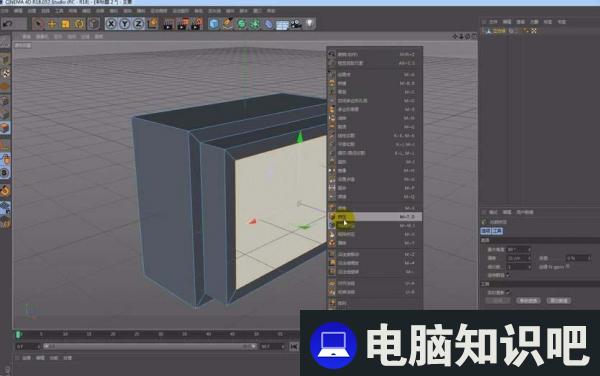Click the Render View clapperboard icon
Viewport: 600px width, 376px height.
[x=168, y=24]
